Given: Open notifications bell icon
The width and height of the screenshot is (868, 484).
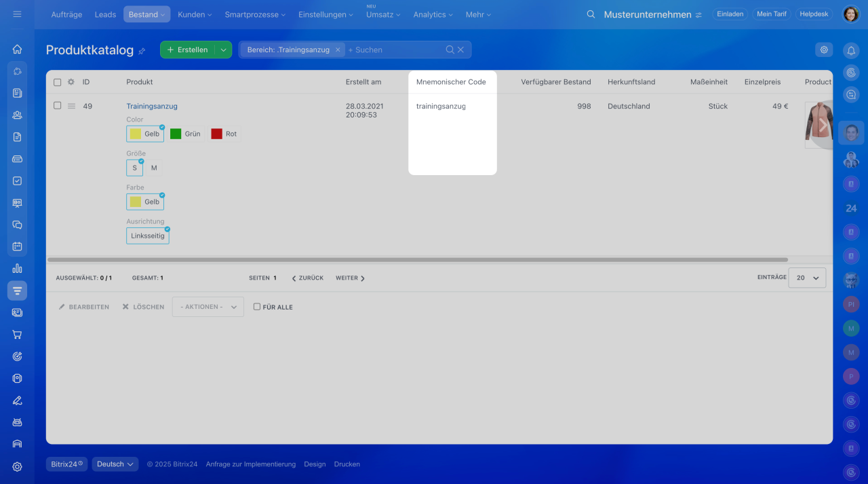Looking at the screenshot, I should (x=851, y=50).
